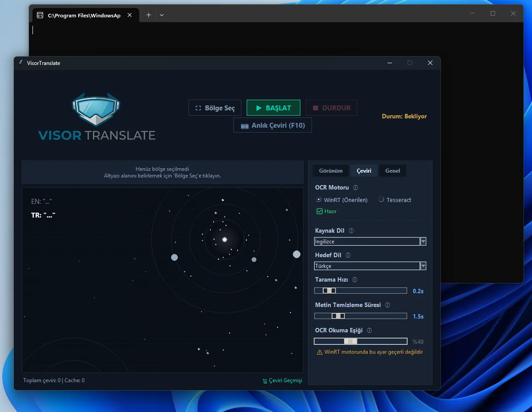Click Metin Temizleme Süresi slider handle
This screenshot has width=532, height=412.
pyautogui.click(x=338, y=316)
